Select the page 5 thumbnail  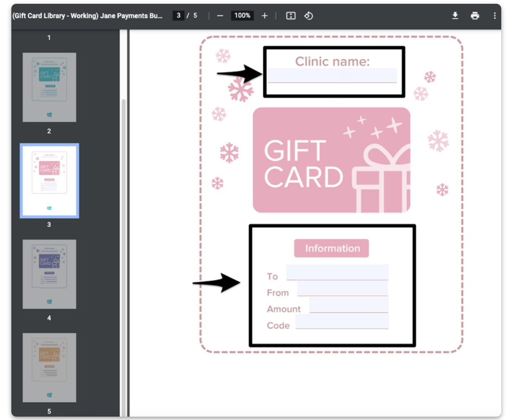(49, 367)
